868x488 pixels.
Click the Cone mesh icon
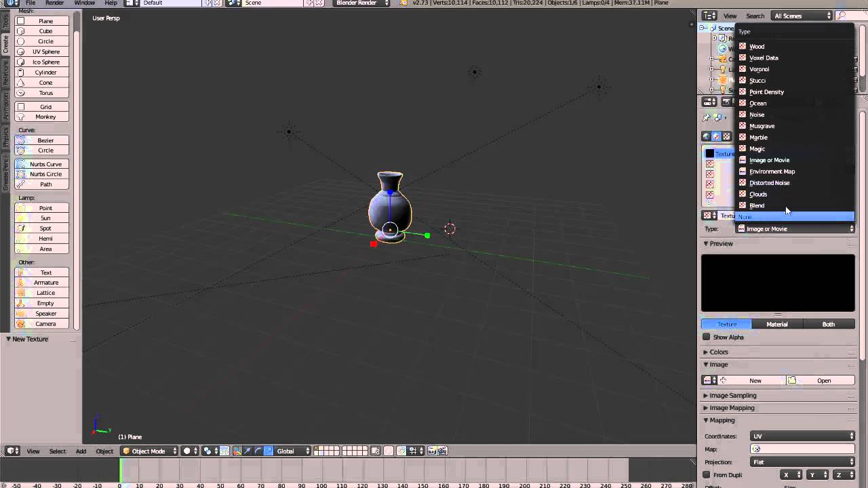point(21,83)
